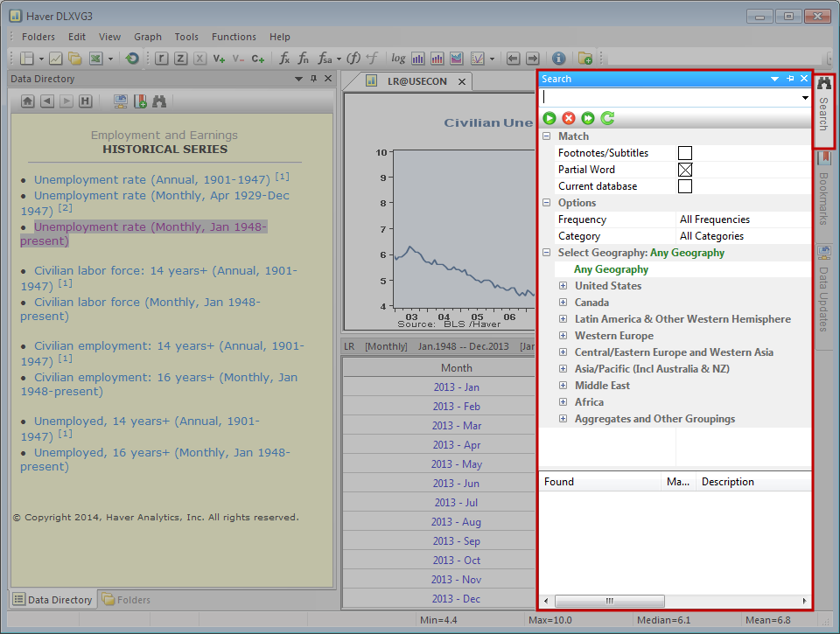This screenshot has height=634, width=840.
Task: Collapse the Select Geography section
Action: tap(546, 252)
